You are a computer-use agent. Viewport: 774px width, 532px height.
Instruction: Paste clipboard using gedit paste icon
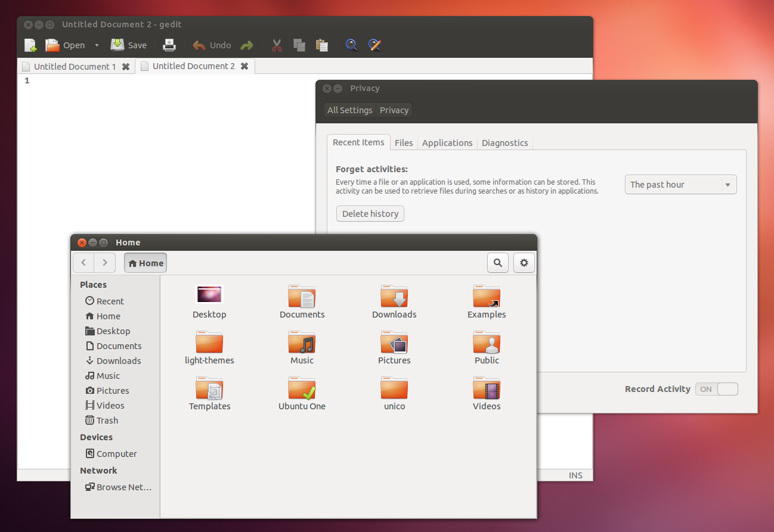[322, 45]
